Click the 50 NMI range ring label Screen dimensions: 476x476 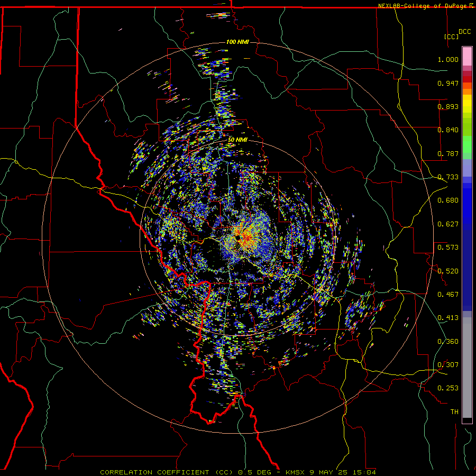pos(237,140)
